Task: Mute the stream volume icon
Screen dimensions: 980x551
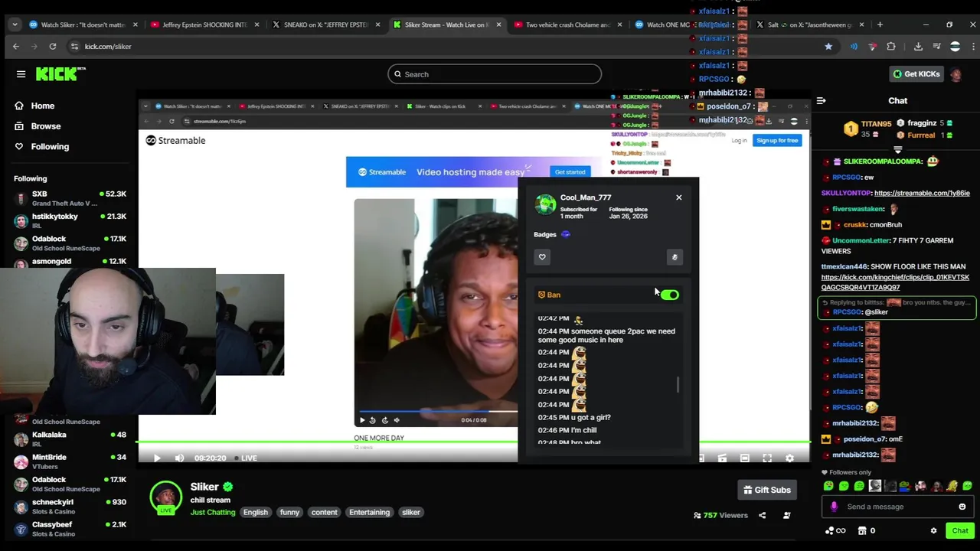Action: (179, 458)
